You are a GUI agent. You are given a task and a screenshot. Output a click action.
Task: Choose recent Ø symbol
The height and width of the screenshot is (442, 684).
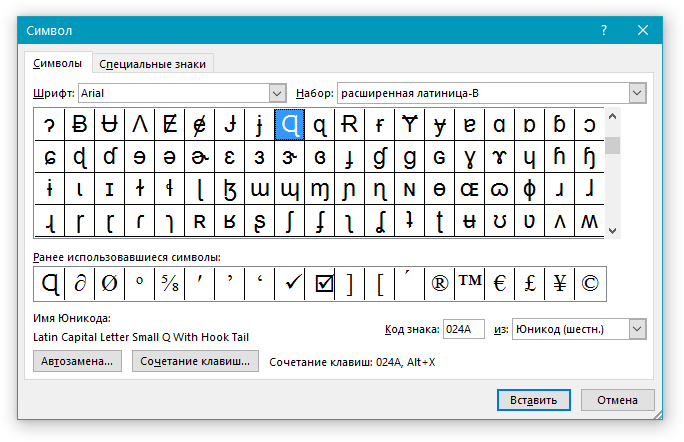tap(109, 284)
